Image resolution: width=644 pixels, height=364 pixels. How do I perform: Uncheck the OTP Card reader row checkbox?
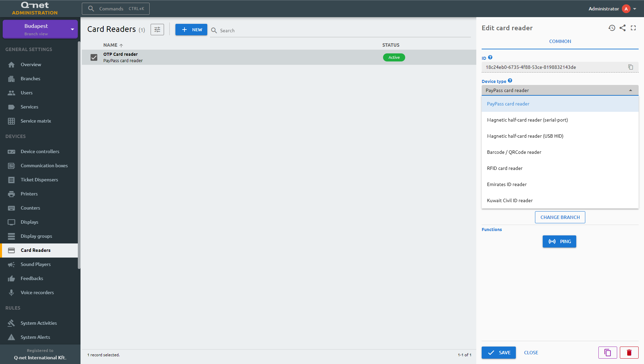(94, 57)
